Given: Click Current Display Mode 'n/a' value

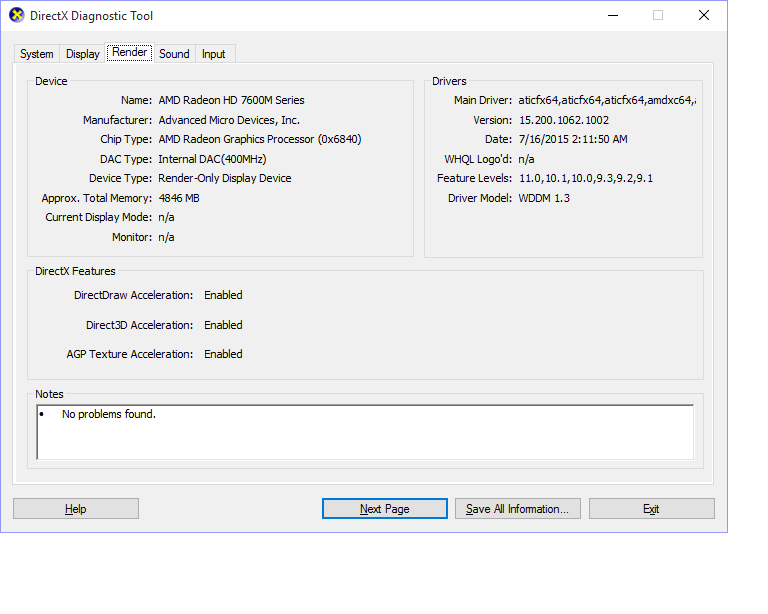Looking at the screenshot, I should click(x=166, y=217).
